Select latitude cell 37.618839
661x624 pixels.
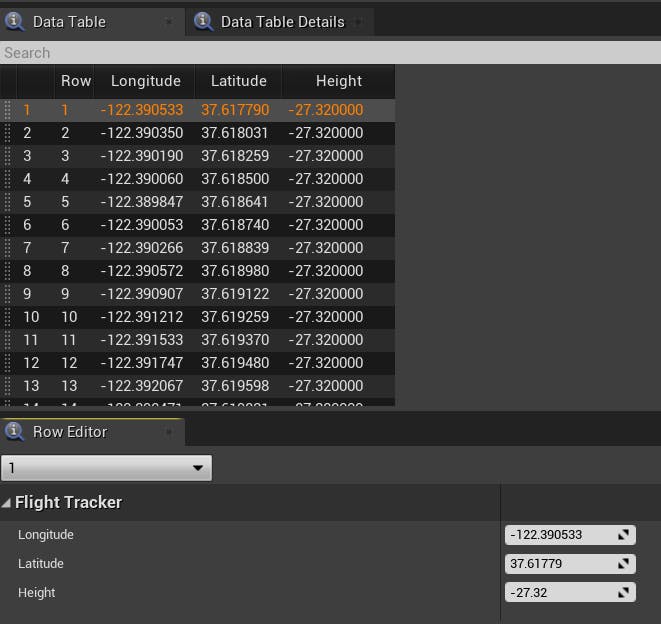pos(235,248)
